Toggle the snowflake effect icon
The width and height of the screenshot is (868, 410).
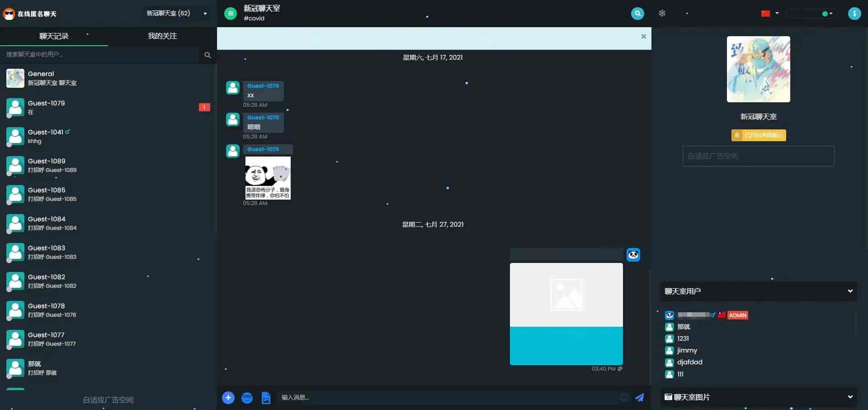(x=662, y=14)
